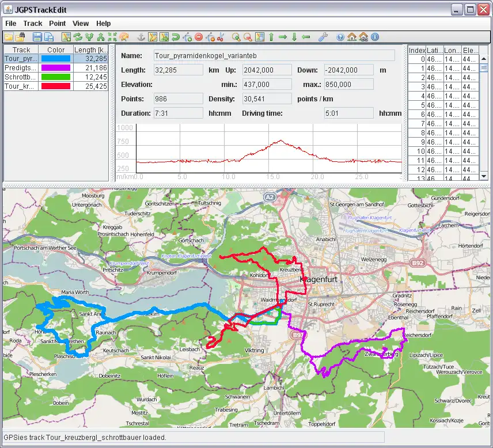Click the blue question mark help icon

pyautogui.click(x=340, y=37)
